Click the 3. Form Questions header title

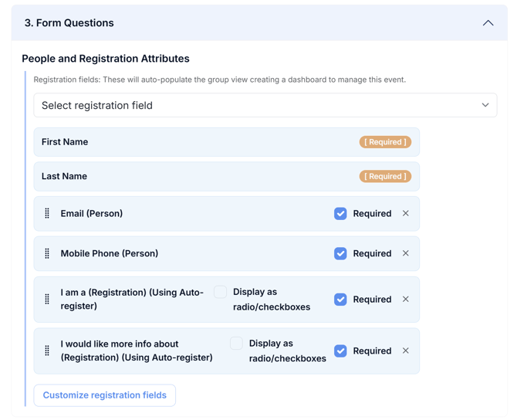click(x=69, y=23)
